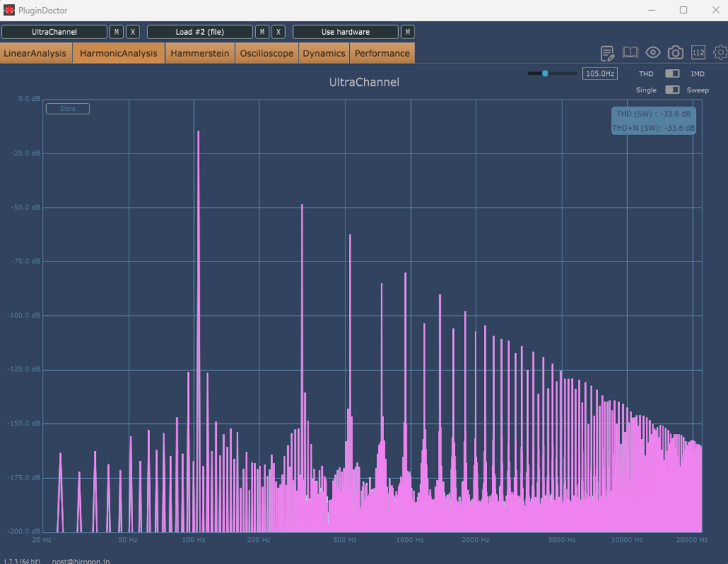Open the Performance tab
Viewport: 728px width, 564px height.
tap(382, 53)
